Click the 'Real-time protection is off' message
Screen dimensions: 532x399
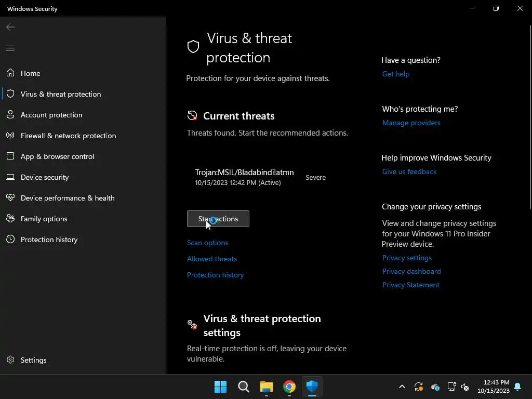tap(267, 353)
